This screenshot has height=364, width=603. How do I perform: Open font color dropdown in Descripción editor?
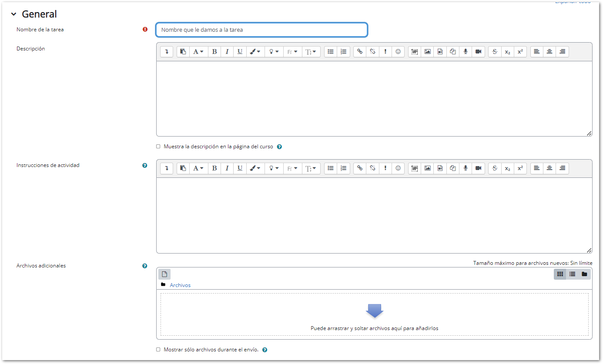click(198, 52)
